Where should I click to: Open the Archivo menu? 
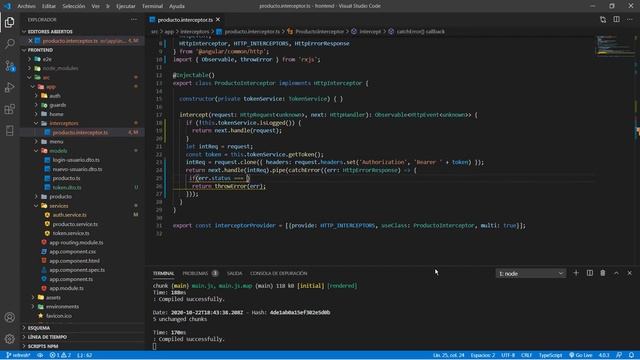[x=27, y=6]
